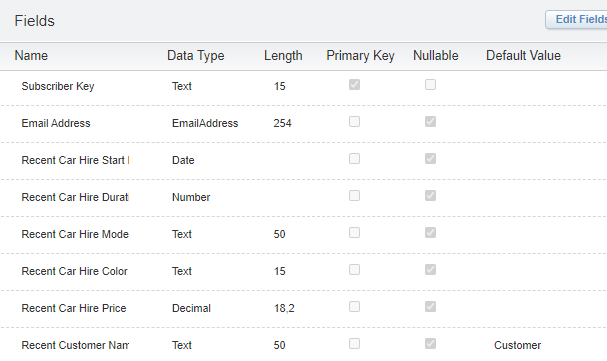Select the Subscriber Key field name
This screenshot has width=607, height=361.
58,86
